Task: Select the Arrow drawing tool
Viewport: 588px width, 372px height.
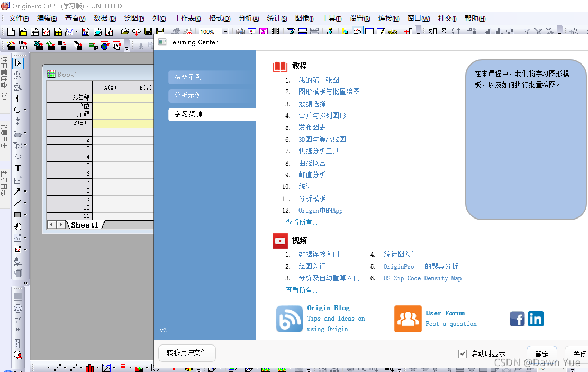Action: (17, 191)
